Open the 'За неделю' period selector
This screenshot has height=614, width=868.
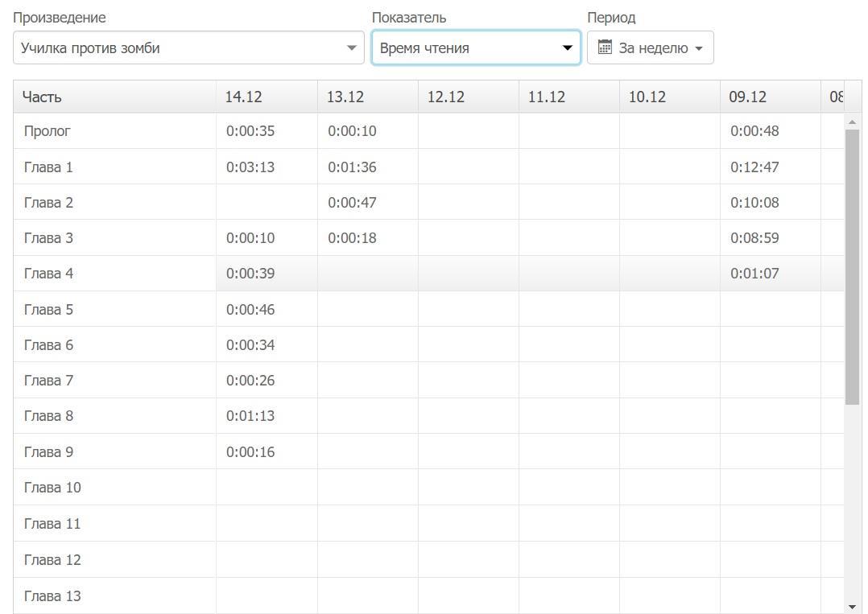click(651, 48)
